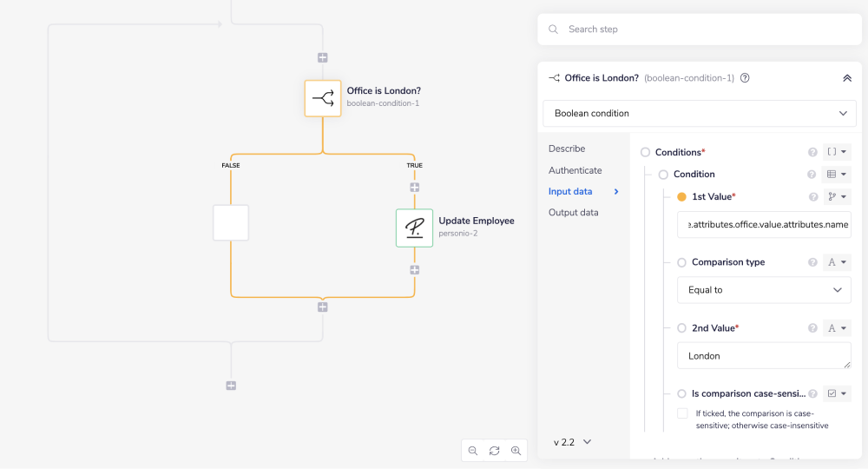This screenshot has height=469, width=868.
Task: Click the help icon next to Comparison type
Action: (x=812, y=262)
